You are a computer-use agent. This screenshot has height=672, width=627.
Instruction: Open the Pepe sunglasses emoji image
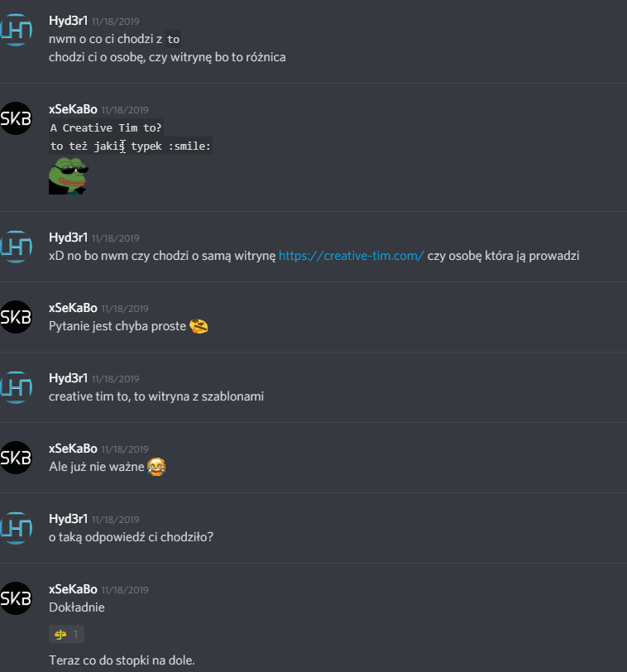pos(69,176)
